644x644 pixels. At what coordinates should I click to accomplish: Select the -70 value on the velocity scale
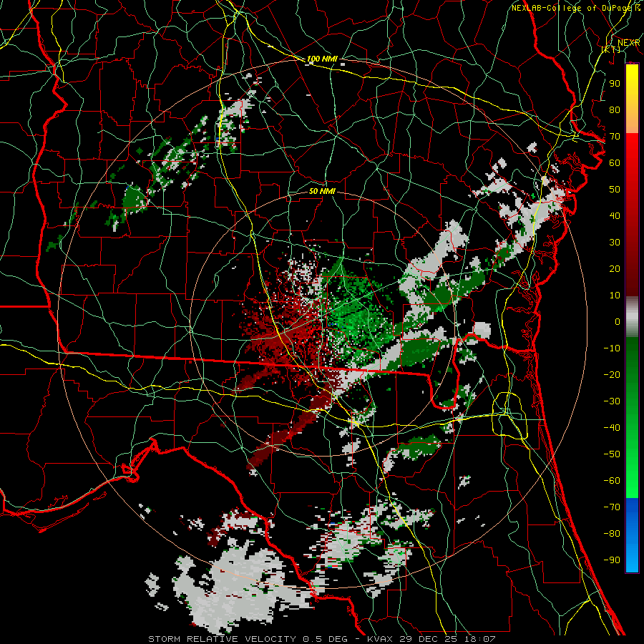click(x=612, y=507)
